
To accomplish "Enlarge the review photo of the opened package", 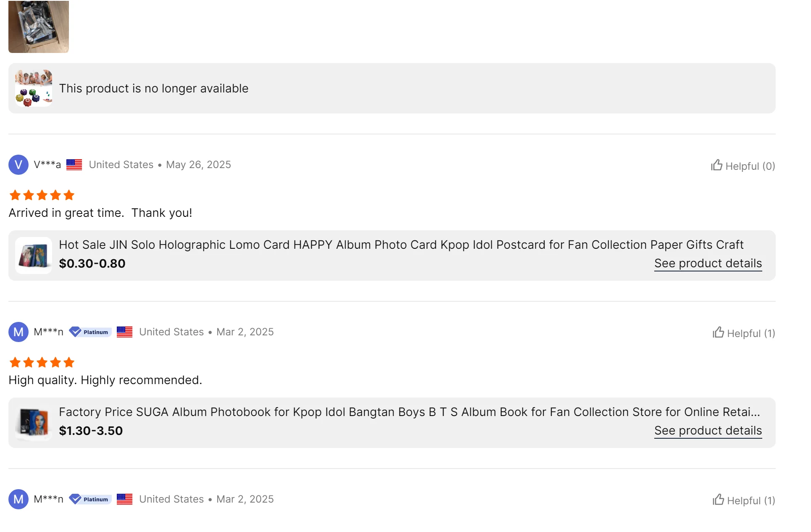I will [x=39, y=27].
